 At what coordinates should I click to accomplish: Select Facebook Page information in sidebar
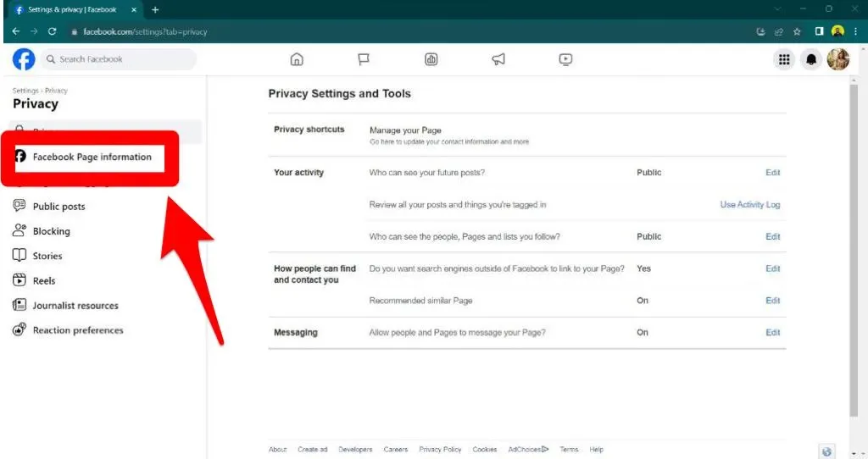(92, 158)
